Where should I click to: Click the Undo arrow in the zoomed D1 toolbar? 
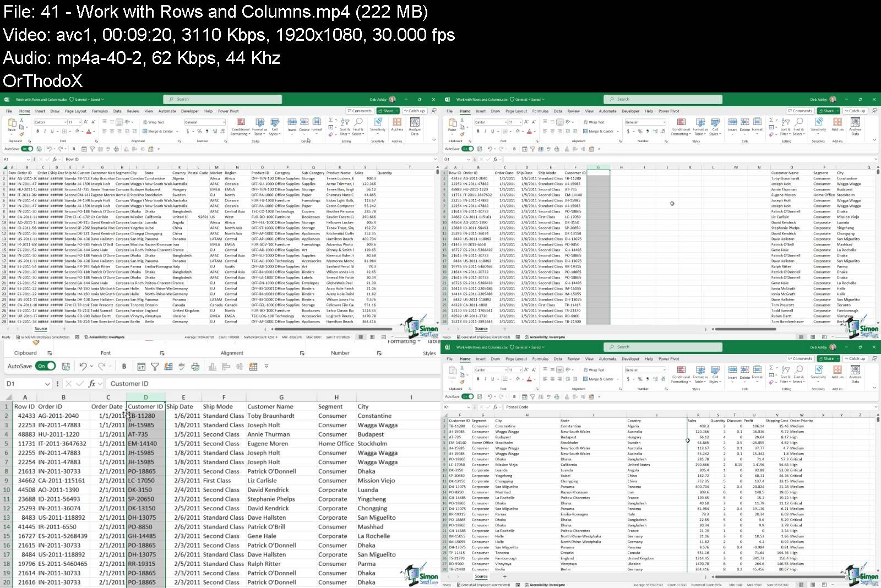pyautogui.click(x=83, y=366)
